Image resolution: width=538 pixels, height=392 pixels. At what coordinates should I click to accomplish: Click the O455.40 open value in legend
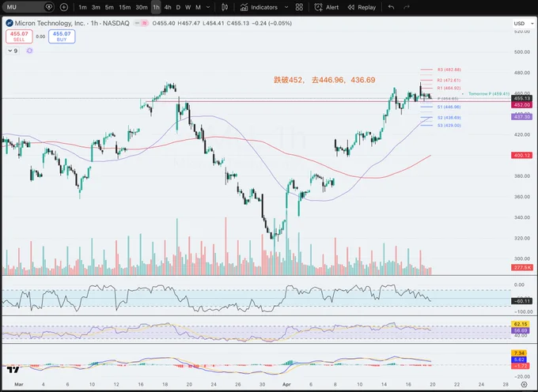[x=164, y=23]
